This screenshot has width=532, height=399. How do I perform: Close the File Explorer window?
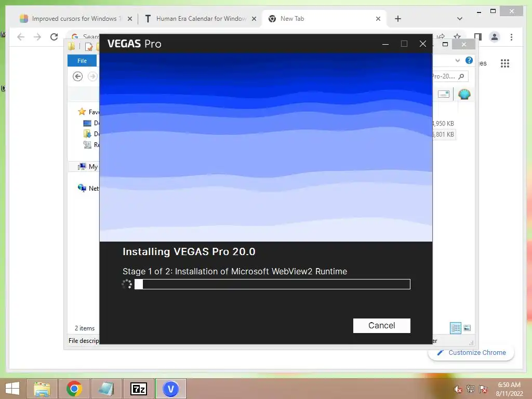click(x=464, y=44)
